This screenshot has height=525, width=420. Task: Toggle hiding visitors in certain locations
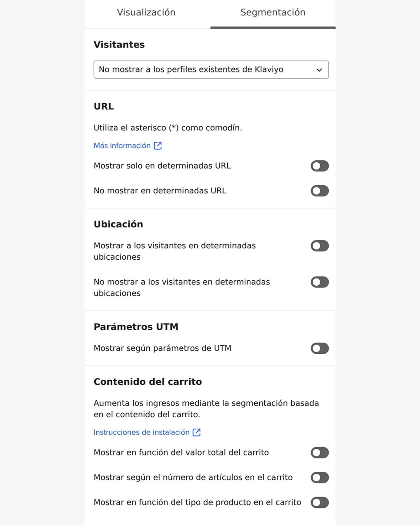320,282
